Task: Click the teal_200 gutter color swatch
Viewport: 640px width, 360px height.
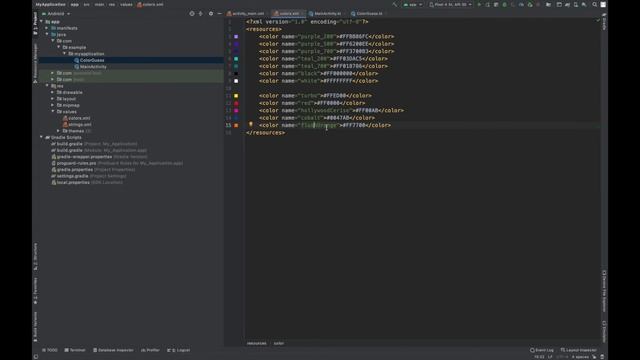Action: click(236, 59)
